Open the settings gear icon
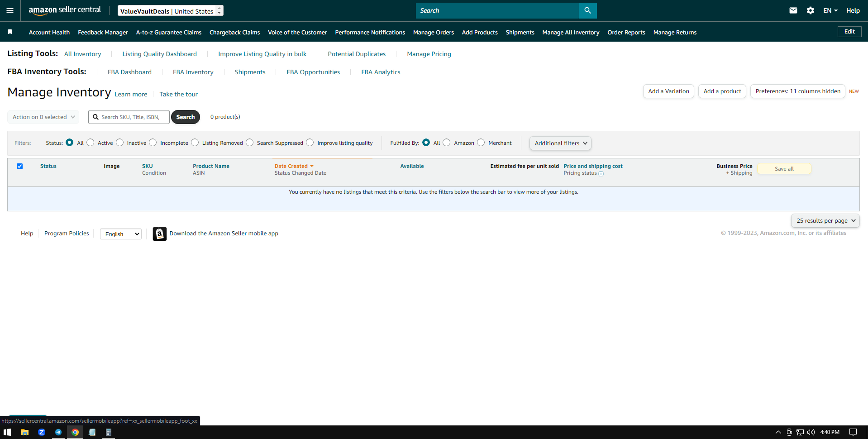Screen dimensions: 868x439 point(811,10)
